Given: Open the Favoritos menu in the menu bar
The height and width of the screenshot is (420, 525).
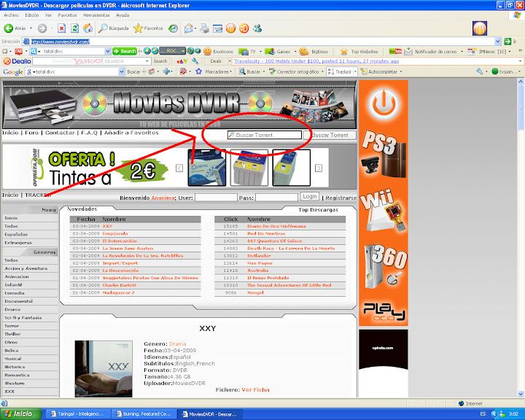Looking at the screenshot, I should click(67, 15).
